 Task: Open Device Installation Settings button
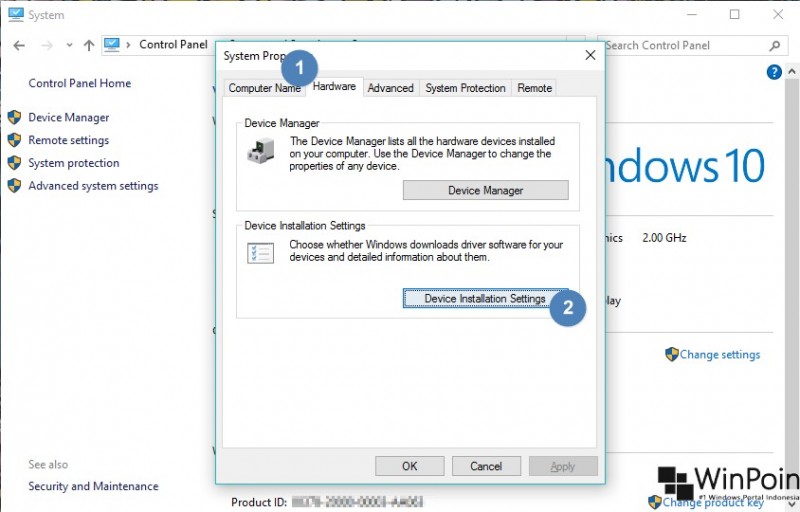486,298
